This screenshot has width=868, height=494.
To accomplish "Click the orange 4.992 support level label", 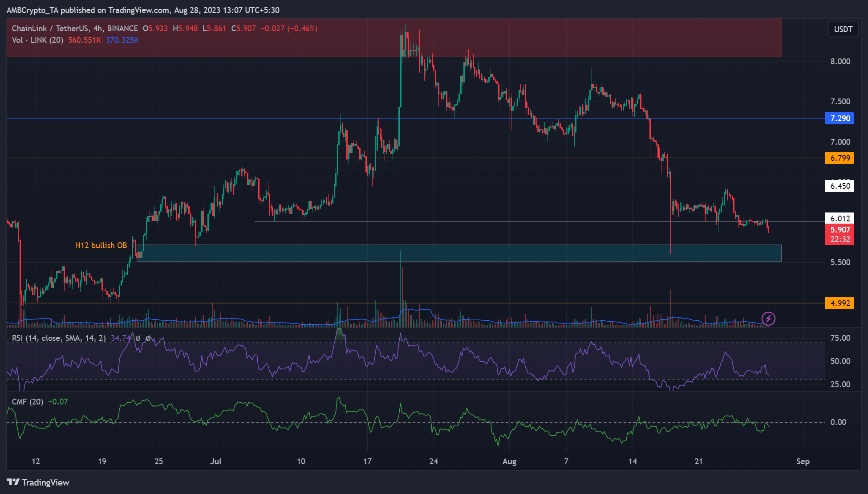I will 840,303.
